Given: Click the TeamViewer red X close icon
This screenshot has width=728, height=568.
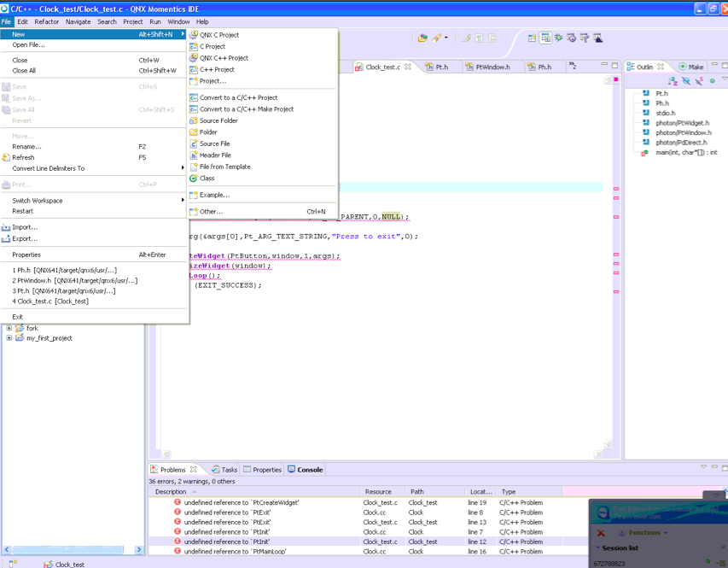Looking at the screenshot, I should 601,533.
